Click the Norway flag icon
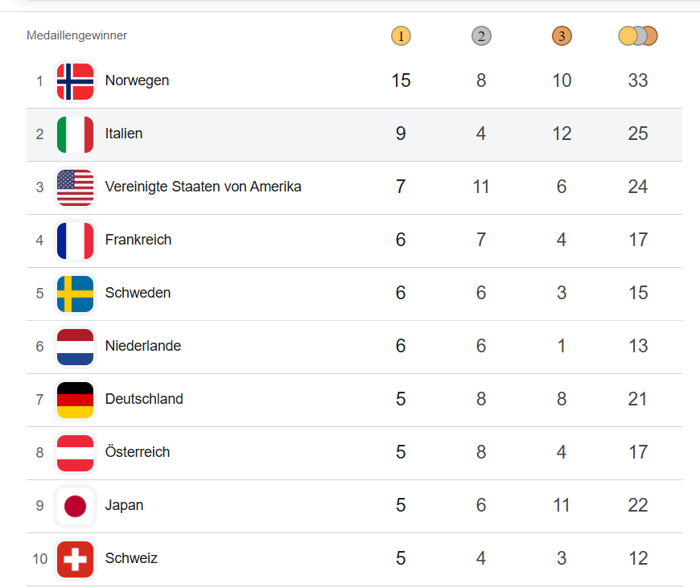The width and height of the screenshot is (700, 588). point(75,81)
